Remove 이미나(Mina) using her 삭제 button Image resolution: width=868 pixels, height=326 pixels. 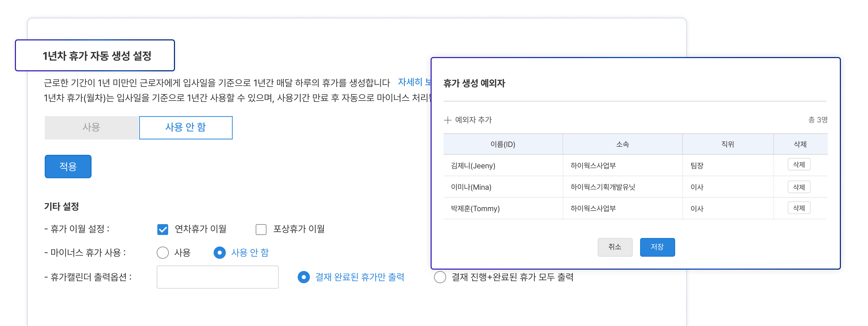pyautogui.click(x=799, y=187)
